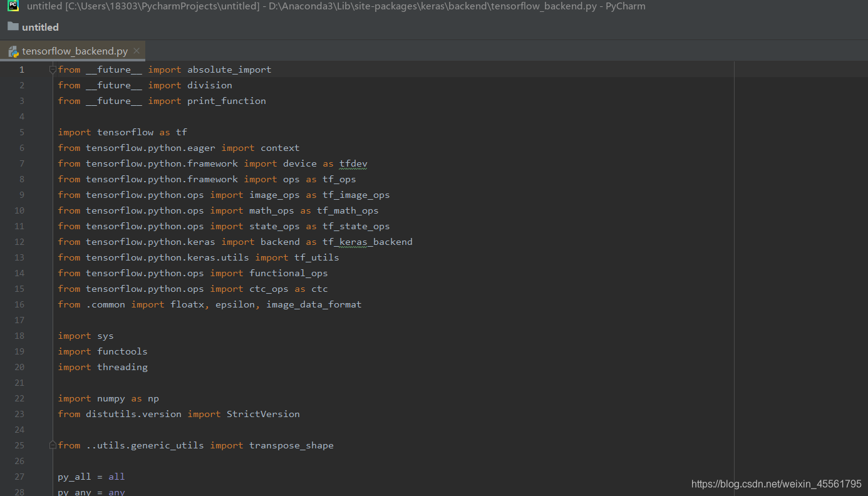Click the untitled project name in the navigation bar
The image size is (868, 496).
(x=41, y=26)
